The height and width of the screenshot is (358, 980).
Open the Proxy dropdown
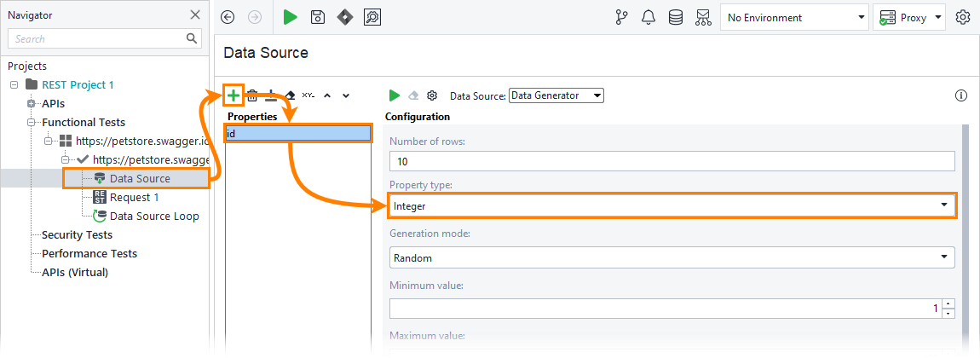(x=910, y=18)
